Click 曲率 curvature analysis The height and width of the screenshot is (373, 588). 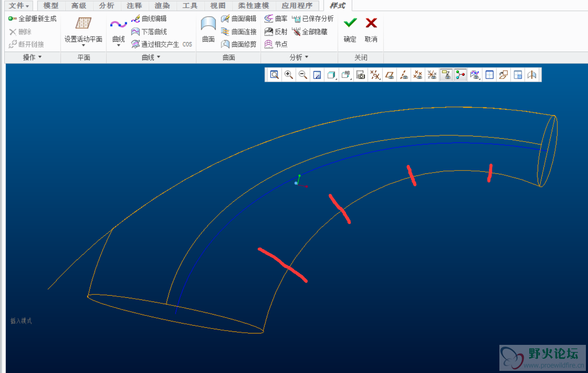[x=276, y=18]
